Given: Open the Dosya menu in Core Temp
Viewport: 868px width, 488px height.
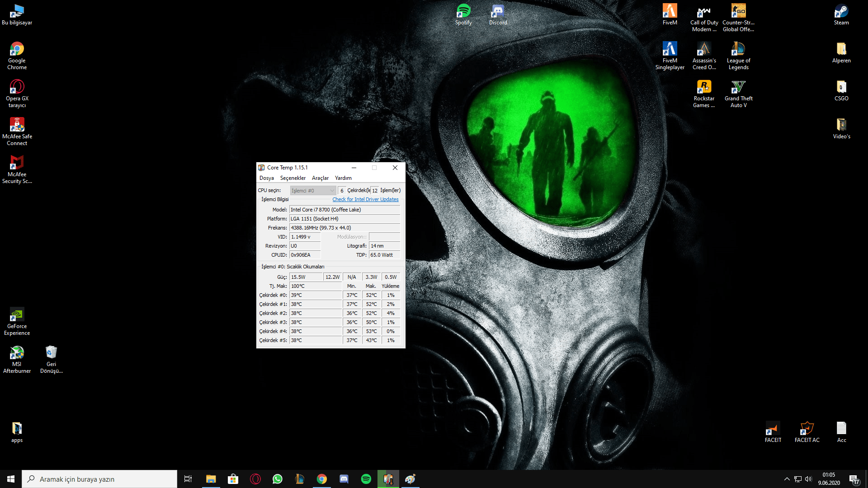Looking at the screenshot, I should click(x=266, y=178).
